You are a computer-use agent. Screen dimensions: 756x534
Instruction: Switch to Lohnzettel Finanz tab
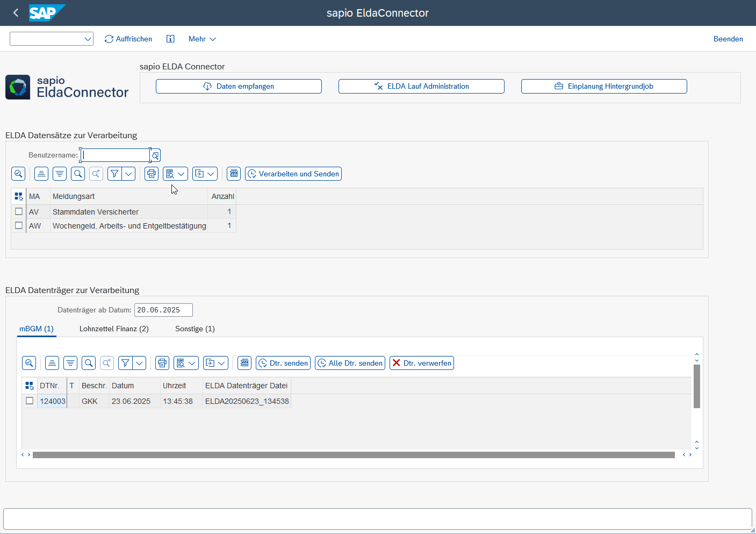tap(114, 329)
